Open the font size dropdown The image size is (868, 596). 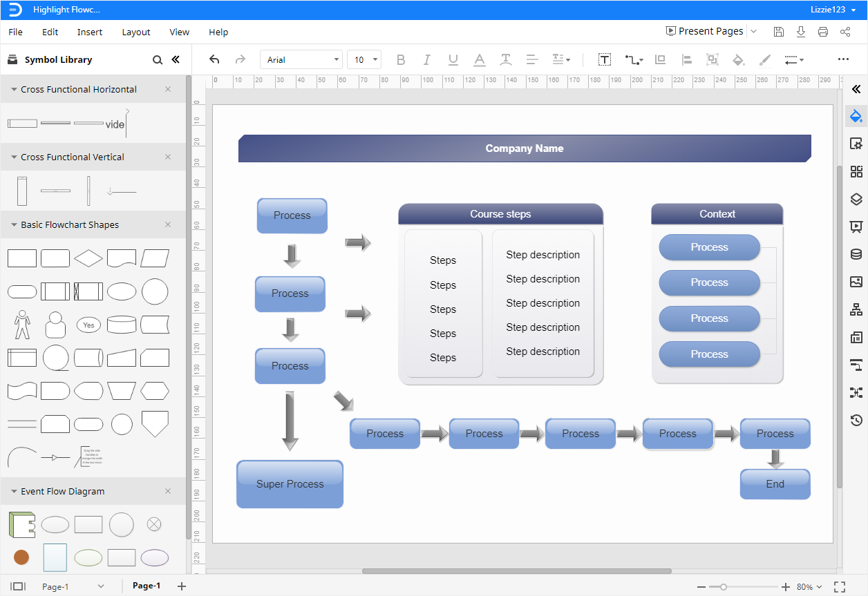pos(376,59)
